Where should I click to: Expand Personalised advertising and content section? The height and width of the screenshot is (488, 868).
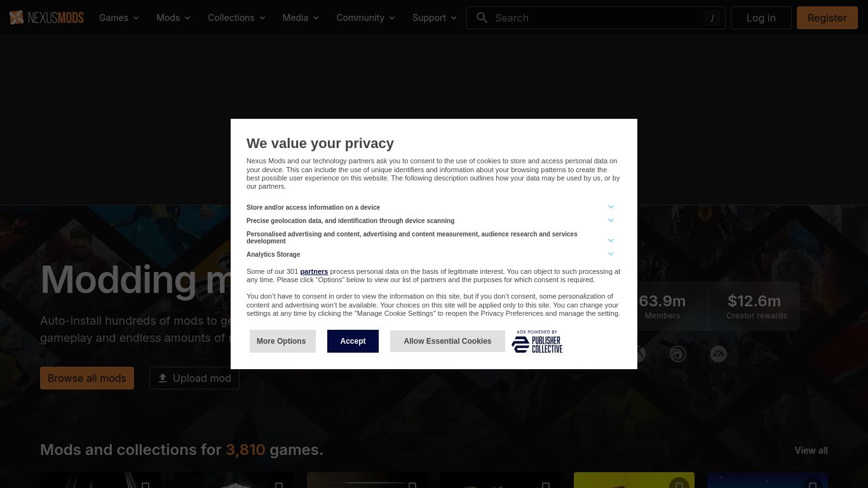(611, 241)
